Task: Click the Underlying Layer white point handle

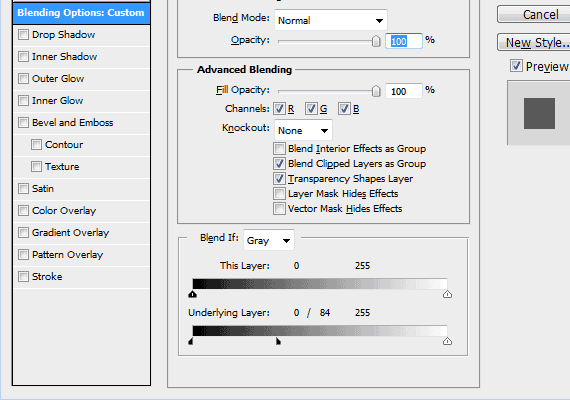Action: tap(447, 341)
